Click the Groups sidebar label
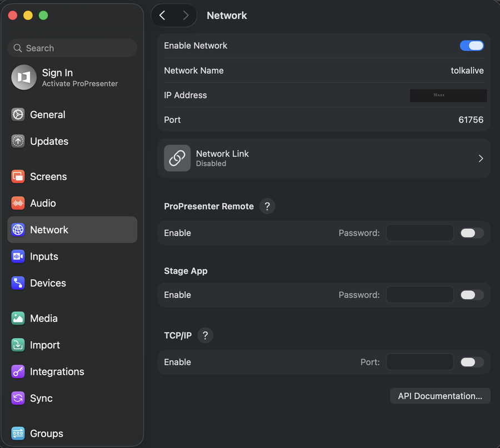This screenshot has height=448, width=500. (47, 434)
